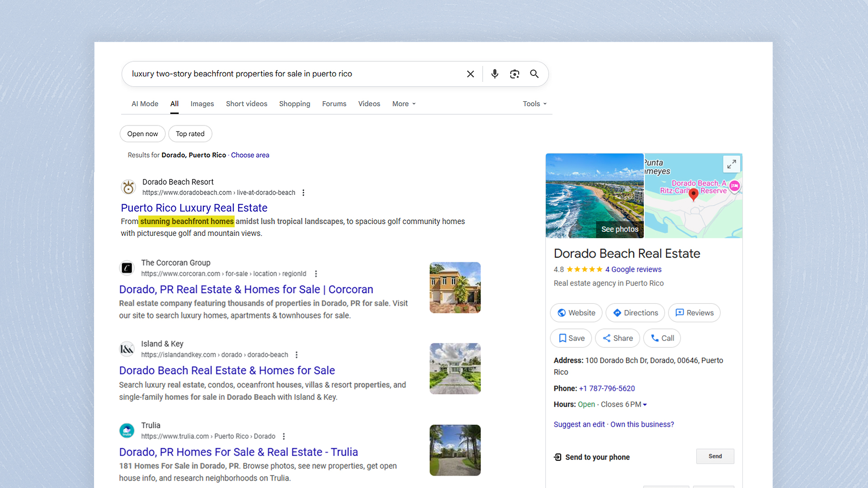
Task: Call Dorado Beach Real Estate via the Call button
Action: [661, 338]
